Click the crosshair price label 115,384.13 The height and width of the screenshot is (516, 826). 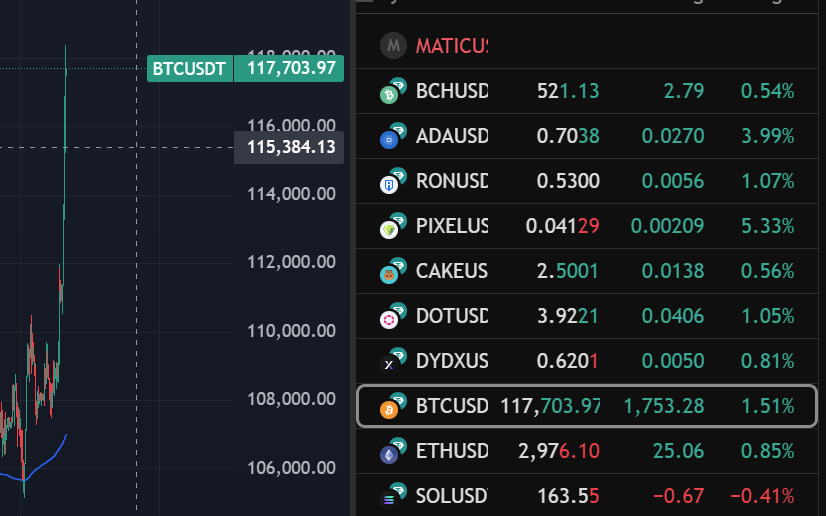point(289,147)
